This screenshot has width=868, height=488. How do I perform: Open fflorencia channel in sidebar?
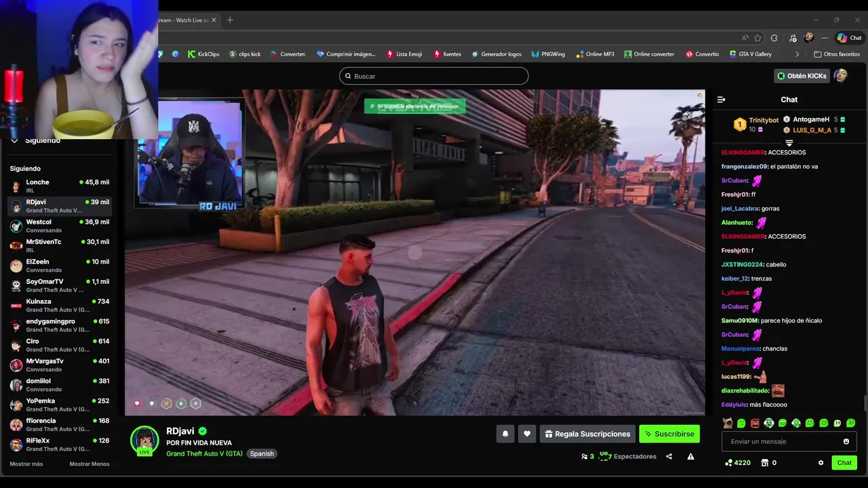pyautogui.click(x=60, y=424)
